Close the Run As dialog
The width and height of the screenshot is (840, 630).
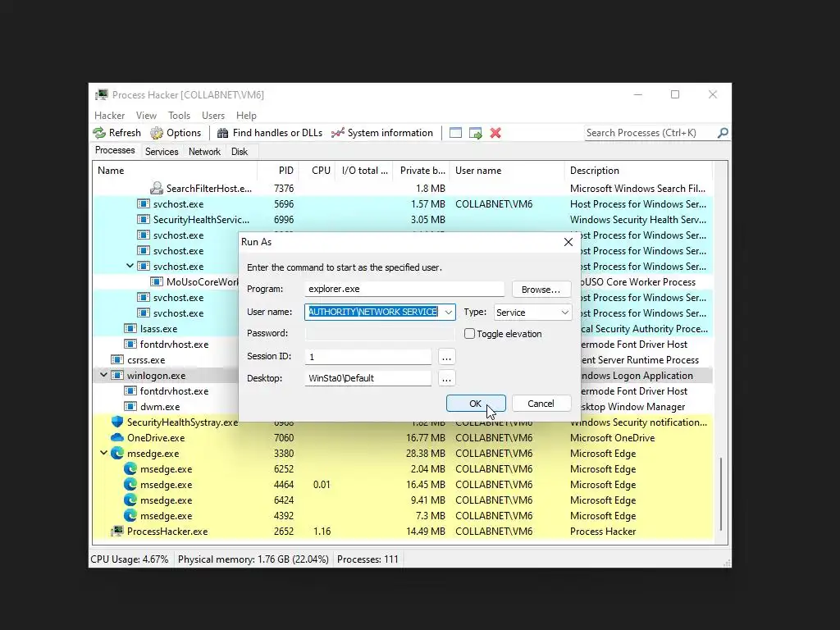pyautogui.click(x=568, y=242)
